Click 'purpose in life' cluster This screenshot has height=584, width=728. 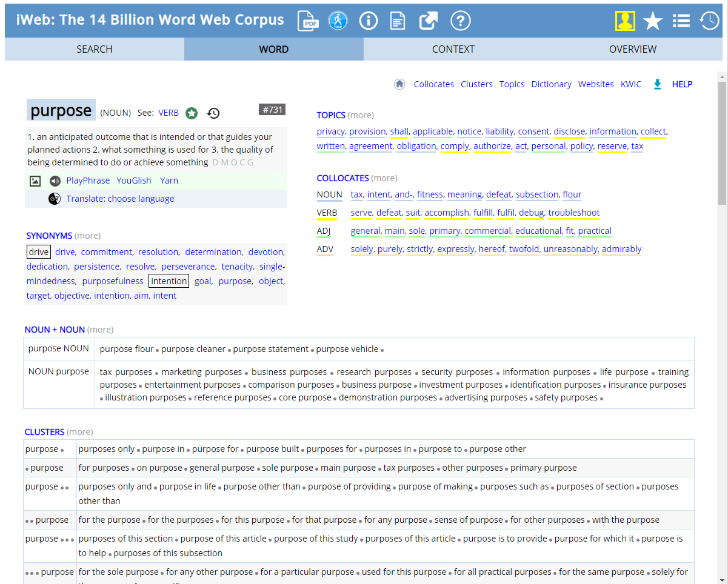tap(187, 486)
